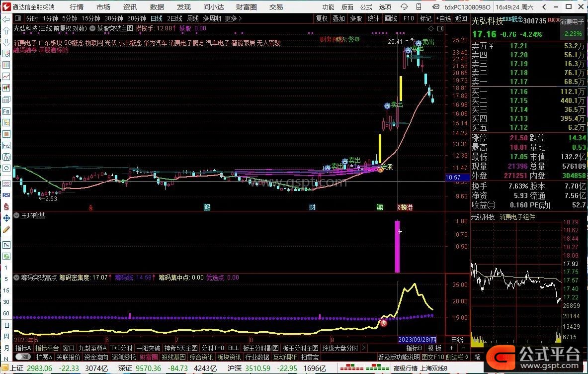This screenshot has height=374, width=588.
Task: Select the candlestick chart icon in sidebar
Action: coord(6,88)
